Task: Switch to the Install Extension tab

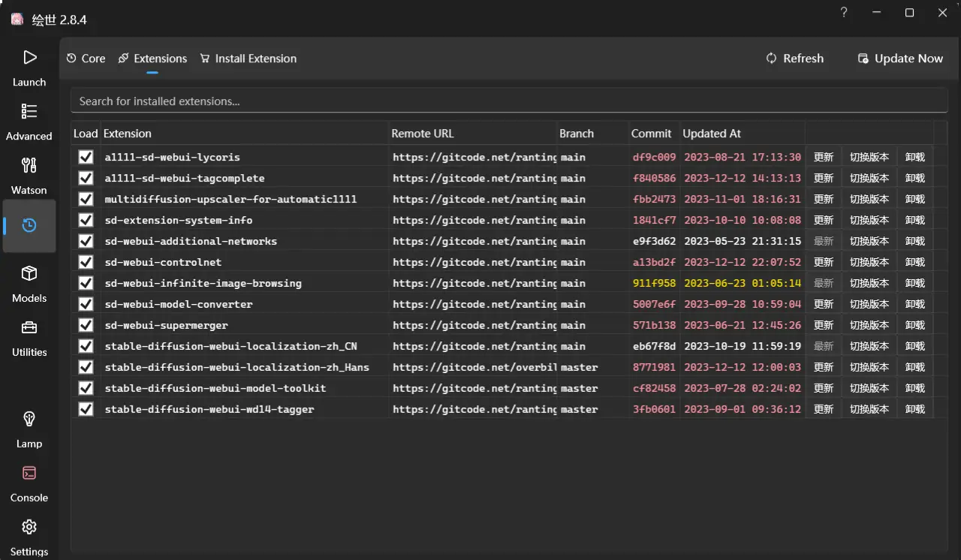Action: pyautogui.click(x=248, y=59)
